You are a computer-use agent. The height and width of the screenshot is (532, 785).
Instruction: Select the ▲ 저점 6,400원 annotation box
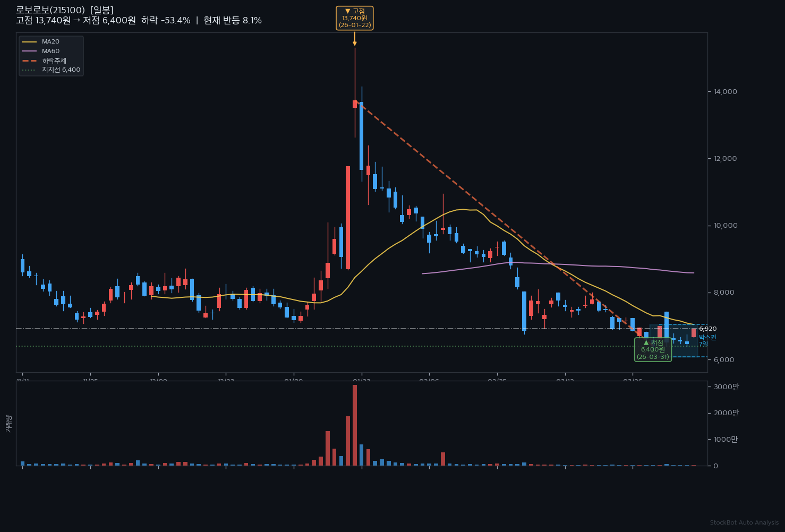click(x=653, y=349)
